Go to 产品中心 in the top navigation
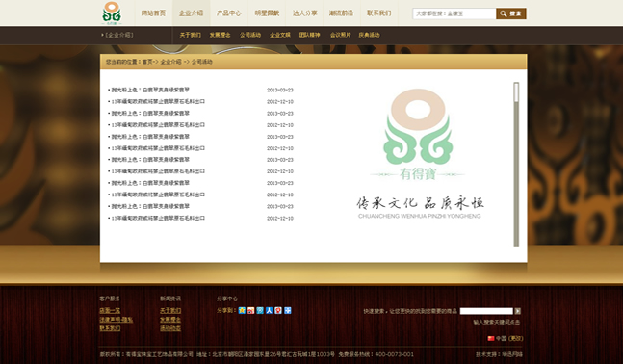This screenshot has height=364, width=623. tap(229, 13)
